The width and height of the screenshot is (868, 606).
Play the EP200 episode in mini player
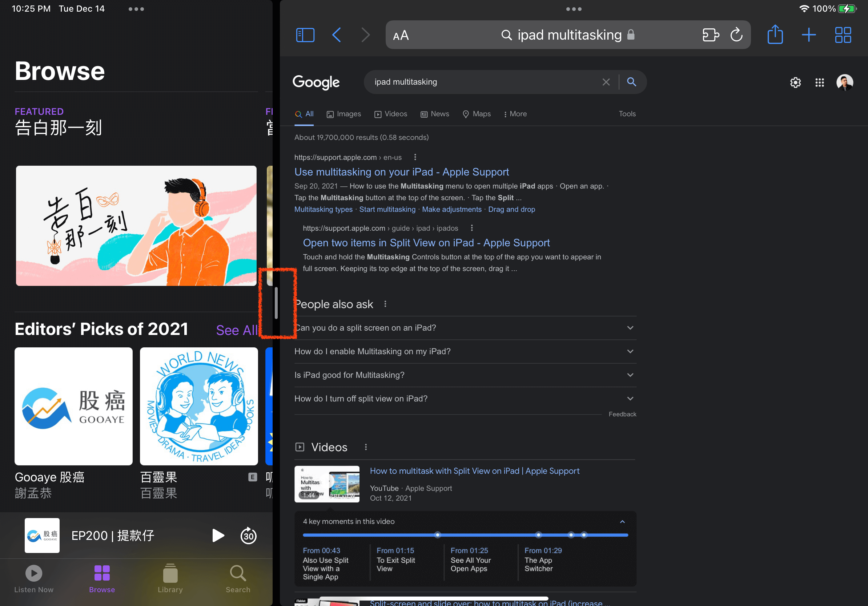tap(218, 536)
